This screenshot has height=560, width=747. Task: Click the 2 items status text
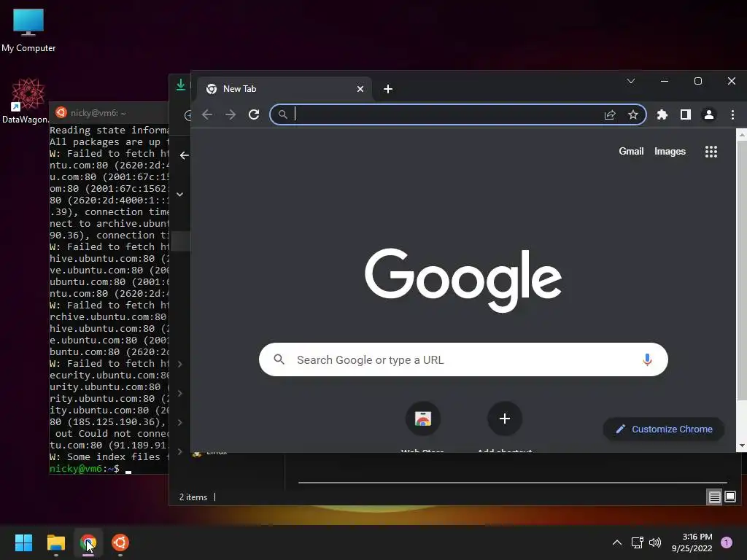point(193,497)
